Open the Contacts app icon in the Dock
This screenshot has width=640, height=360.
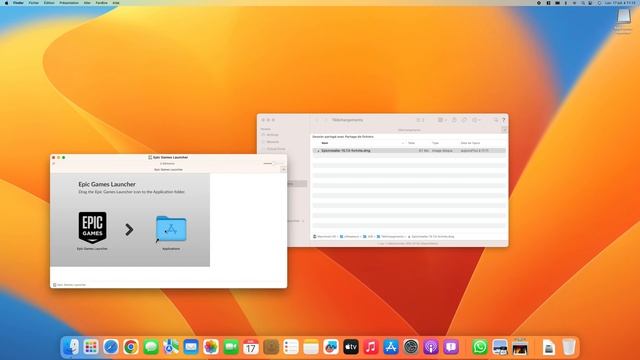(271, 347)
